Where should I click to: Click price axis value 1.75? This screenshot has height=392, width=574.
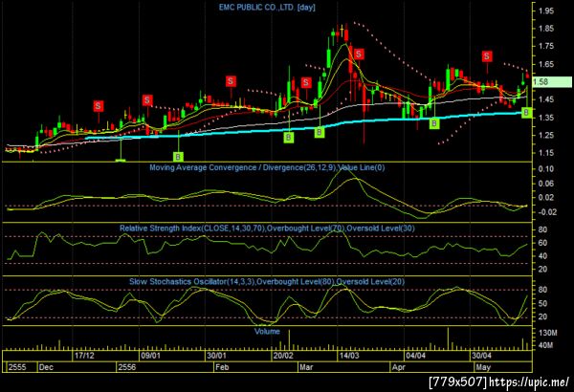coord(546,46)
